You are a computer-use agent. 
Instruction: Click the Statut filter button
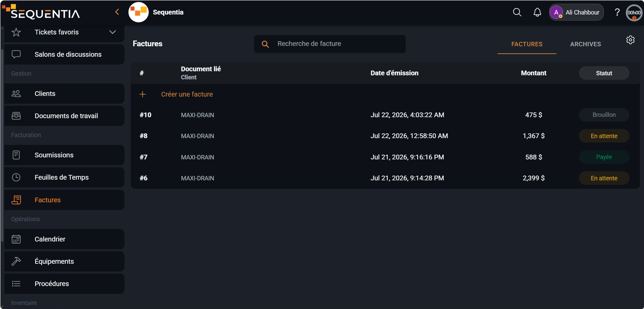[604, 73]
